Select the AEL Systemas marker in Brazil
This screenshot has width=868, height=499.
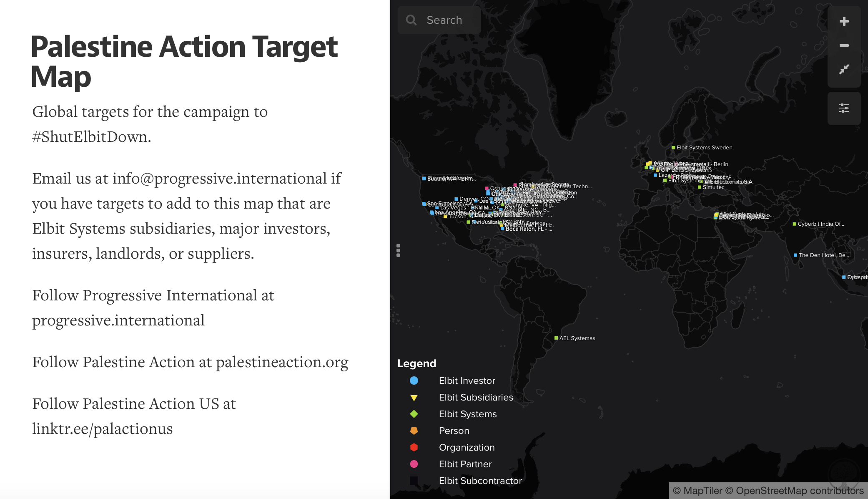pyautogui.click(x=556, y=338)
